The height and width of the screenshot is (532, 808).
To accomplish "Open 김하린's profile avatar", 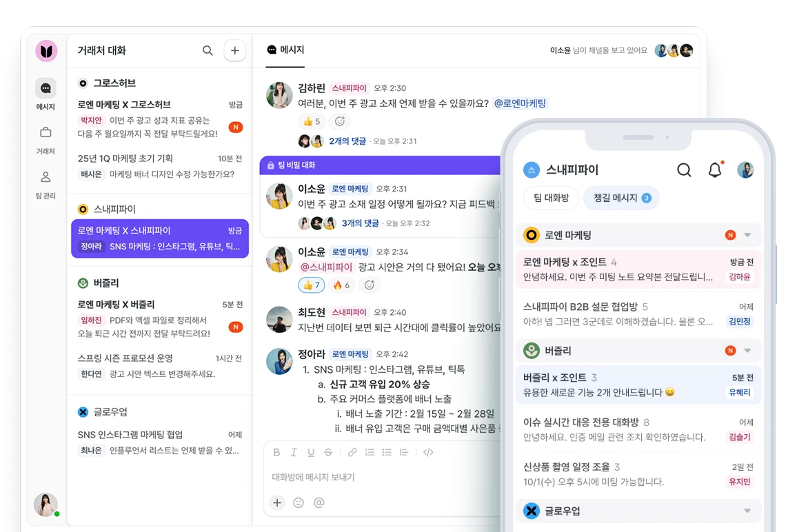I will tap(279, 95).
